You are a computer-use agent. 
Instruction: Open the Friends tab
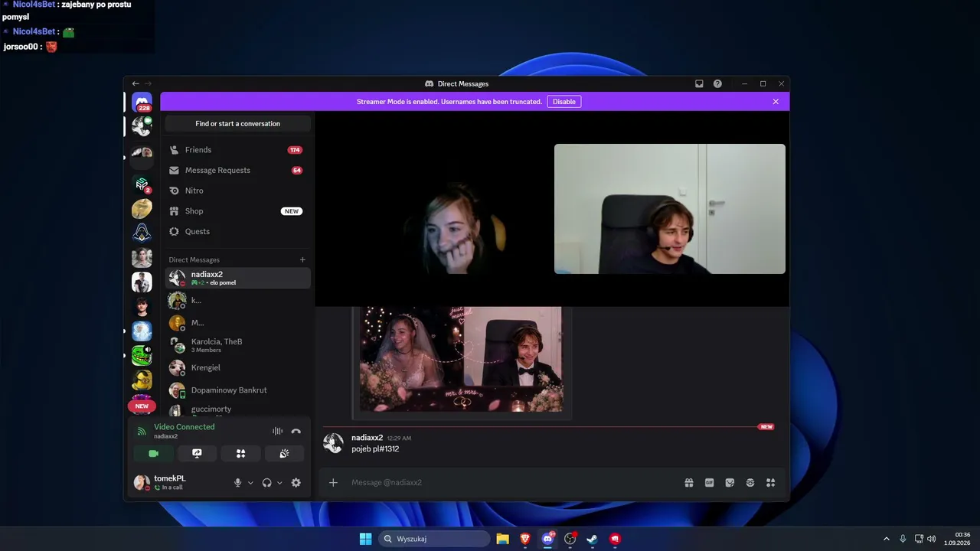pyautogui.click(x=237, y=150)
